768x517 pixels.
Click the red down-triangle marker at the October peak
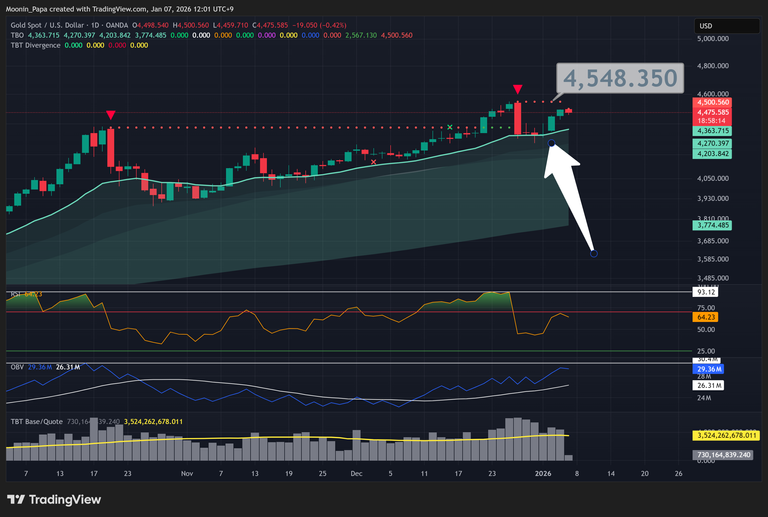point(110,115)
